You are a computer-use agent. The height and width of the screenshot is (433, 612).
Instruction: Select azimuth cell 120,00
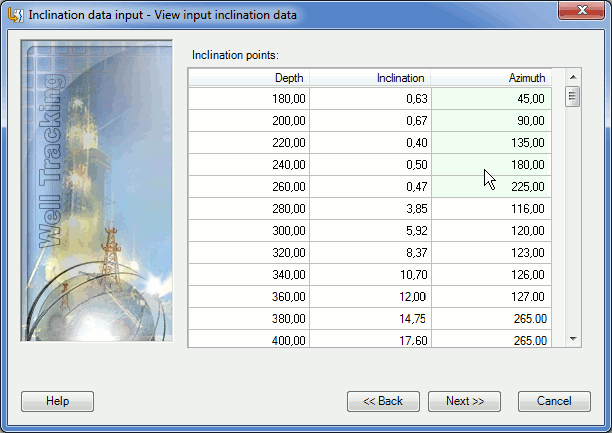(491, 231)
